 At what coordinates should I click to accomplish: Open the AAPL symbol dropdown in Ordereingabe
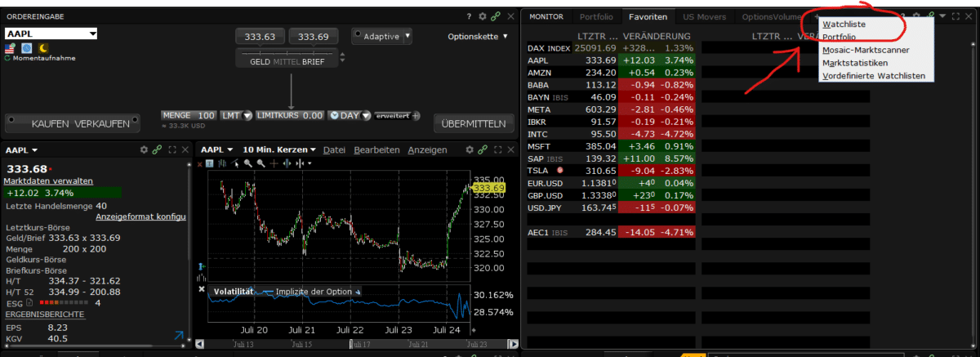tap(92, 34)
